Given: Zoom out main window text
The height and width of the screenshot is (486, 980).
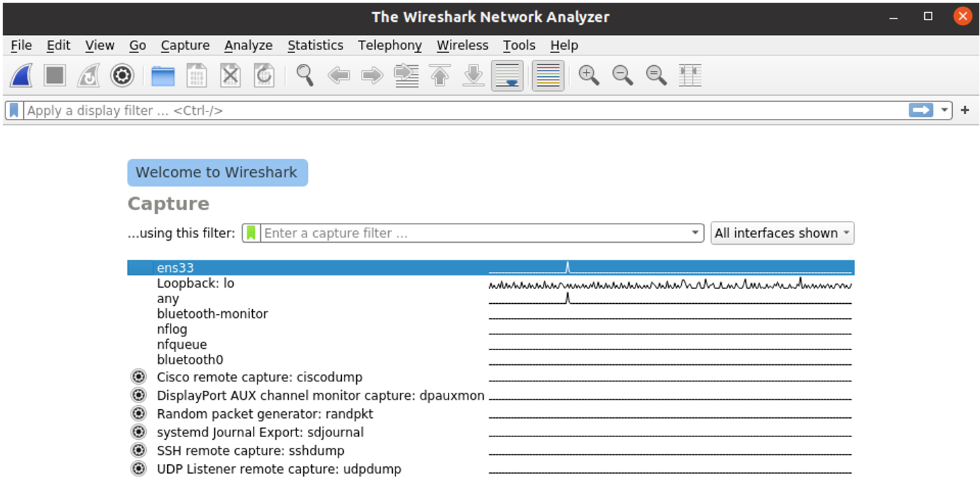Looking at the screenshot, I should [623, 75].
